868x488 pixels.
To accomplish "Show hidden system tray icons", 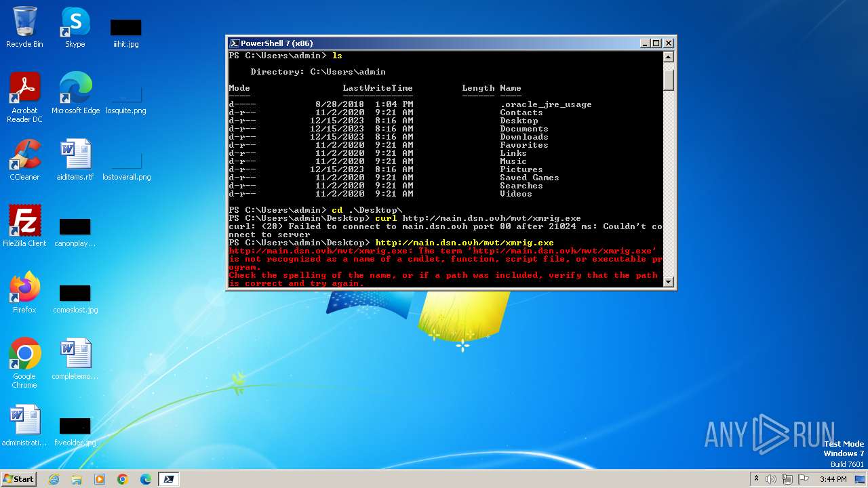I will [x=756, y=479].
